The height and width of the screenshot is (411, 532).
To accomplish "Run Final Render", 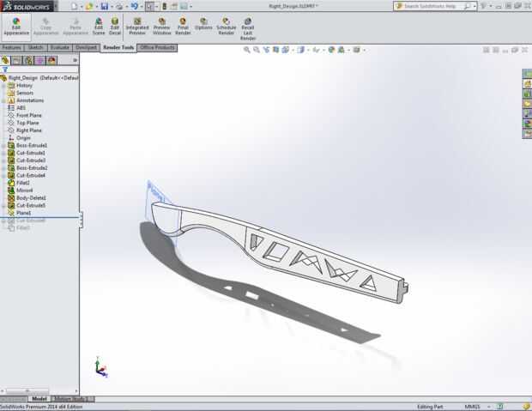I will point(183,27).
